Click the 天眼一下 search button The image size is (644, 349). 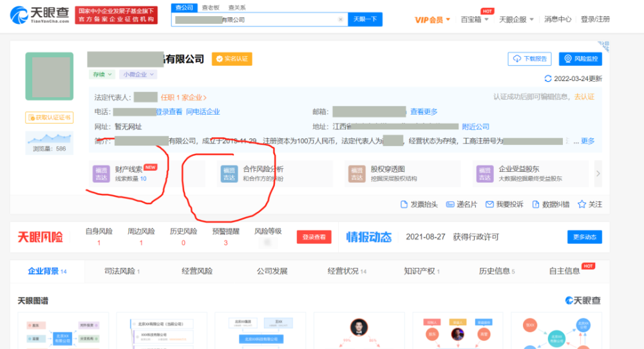[365, 19]
